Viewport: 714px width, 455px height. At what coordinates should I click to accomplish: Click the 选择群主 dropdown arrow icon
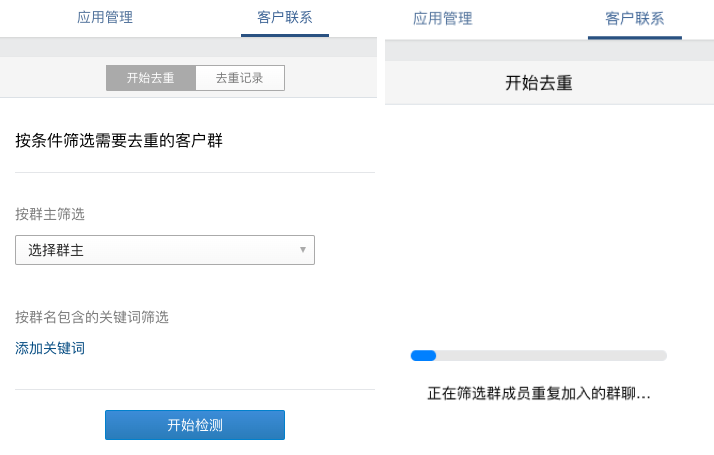[303, 250]
